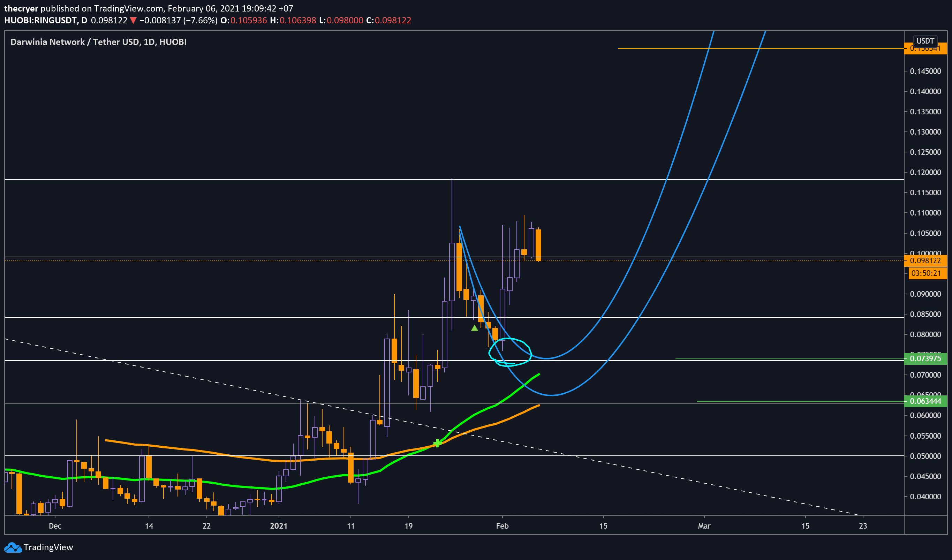Viewport: 952px width, 560px height.
Task: Click the green plus cross marker on moving averages
Action: (437, 443)
